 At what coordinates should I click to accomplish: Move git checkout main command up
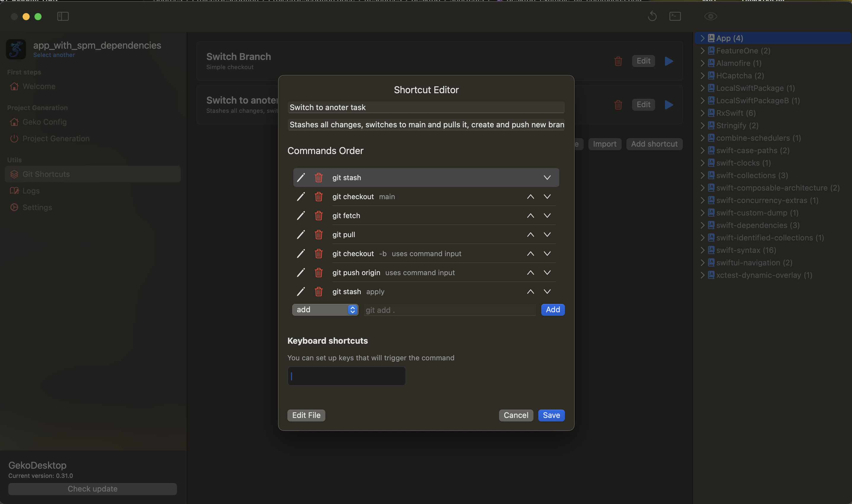pyautogui.click(x=530, y=196)
